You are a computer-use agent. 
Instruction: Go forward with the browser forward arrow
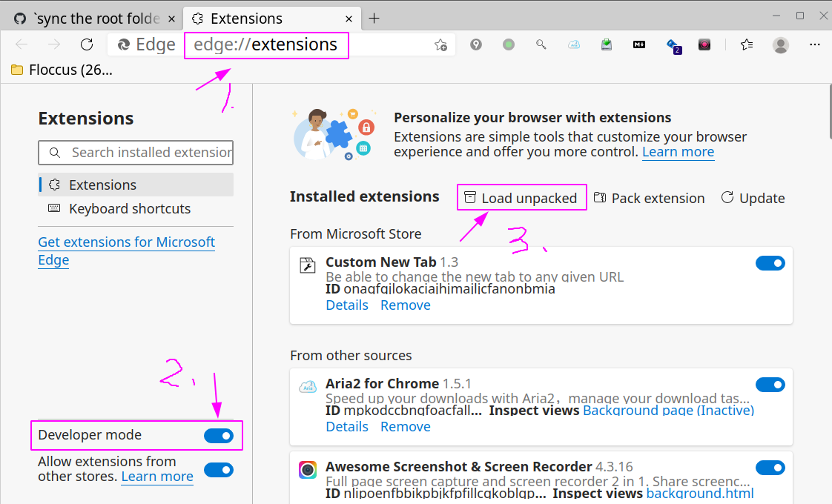[54, 44]
